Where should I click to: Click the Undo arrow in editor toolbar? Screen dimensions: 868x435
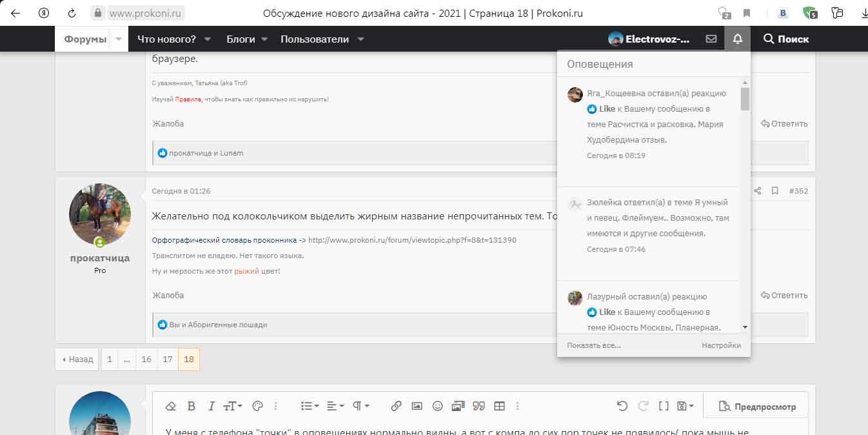(x=622, y=406)
